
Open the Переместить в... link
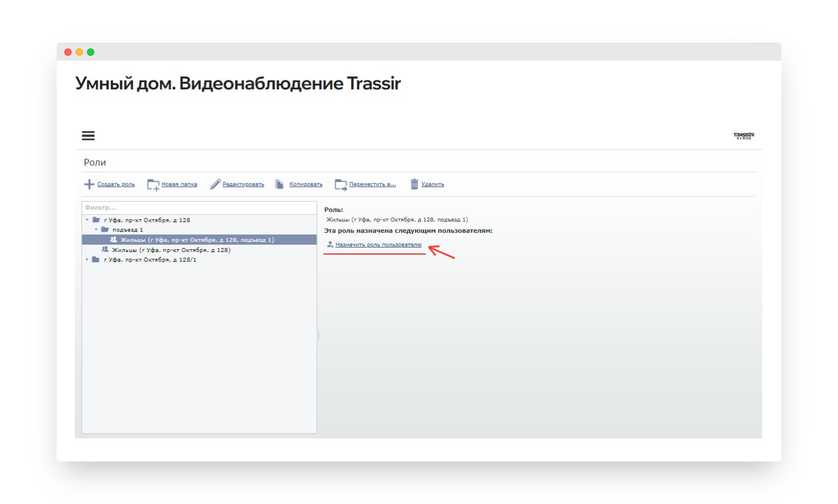pyautogui.click(x=373, y=184)
